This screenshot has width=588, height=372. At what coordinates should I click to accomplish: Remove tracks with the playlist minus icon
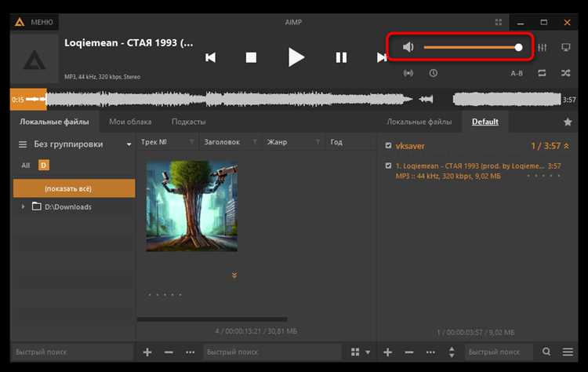point(409,352)
